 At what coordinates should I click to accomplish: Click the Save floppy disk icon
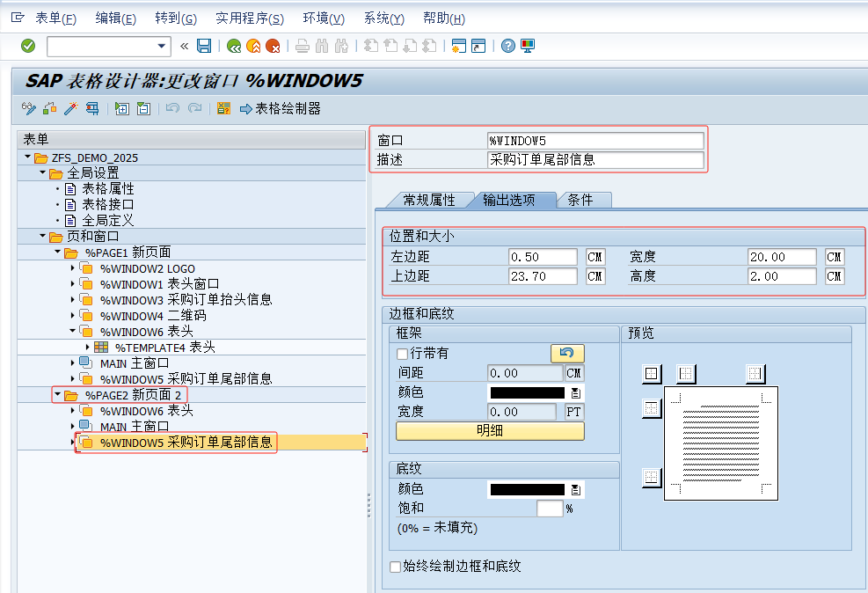[204, 46]
